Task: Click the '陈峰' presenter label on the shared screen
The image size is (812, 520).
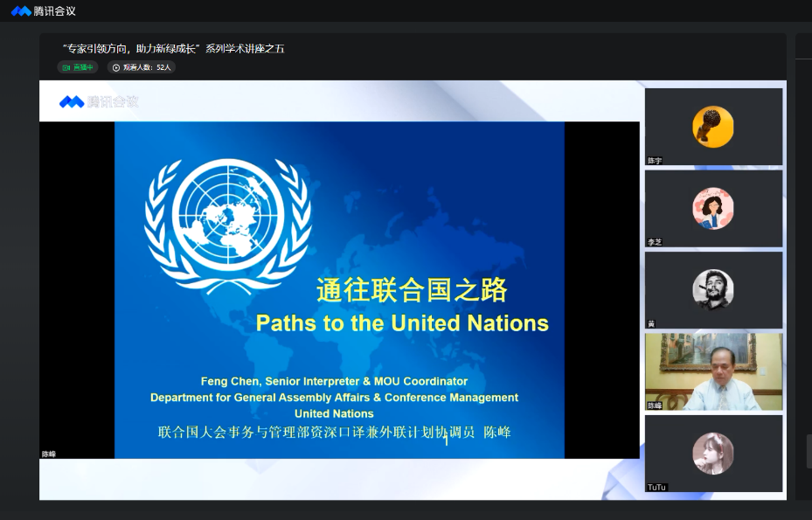Action: point(49,454)
